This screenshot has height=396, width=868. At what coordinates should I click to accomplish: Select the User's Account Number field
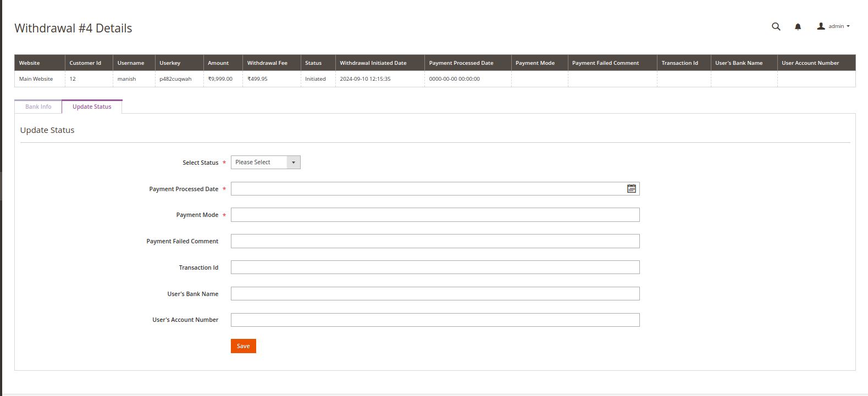click(x=435, y=320)
